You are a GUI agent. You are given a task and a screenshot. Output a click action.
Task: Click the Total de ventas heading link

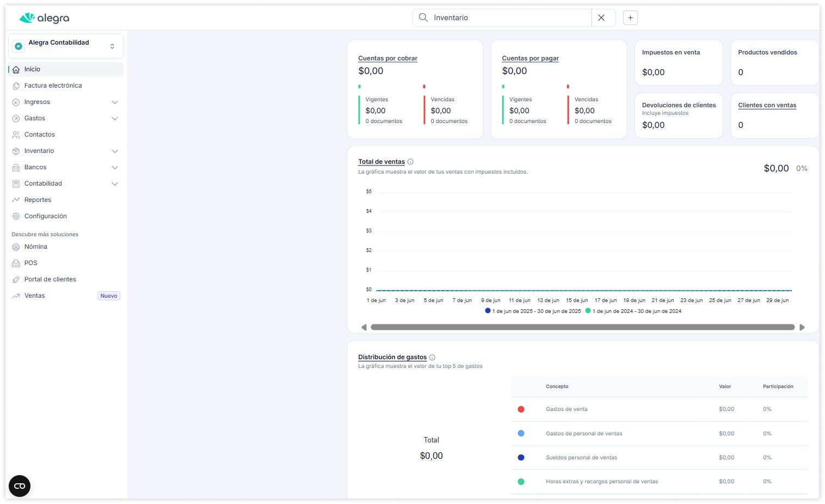click(x=381, y=162)
